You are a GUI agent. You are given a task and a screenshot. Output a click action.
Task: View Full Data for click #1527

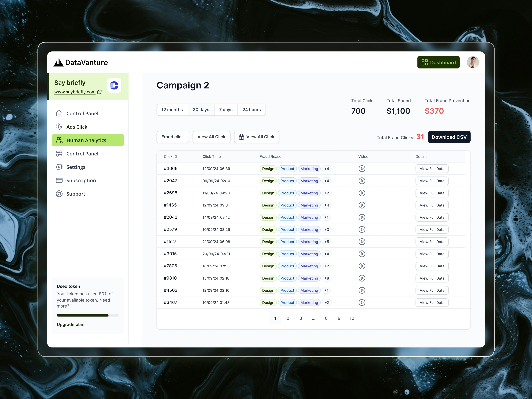pyautogui.click(x=432, y=241)
